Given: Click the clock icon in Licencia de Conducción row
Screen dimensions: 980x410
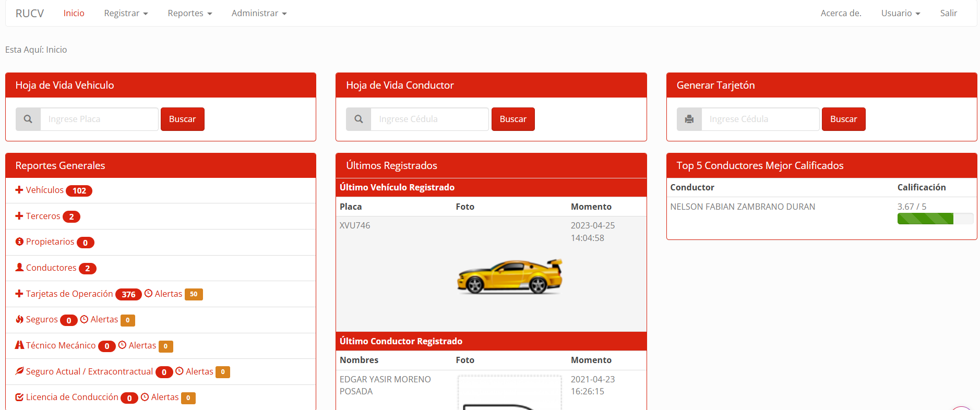Looking at the screenshot, I should click(x=145, y=397).
